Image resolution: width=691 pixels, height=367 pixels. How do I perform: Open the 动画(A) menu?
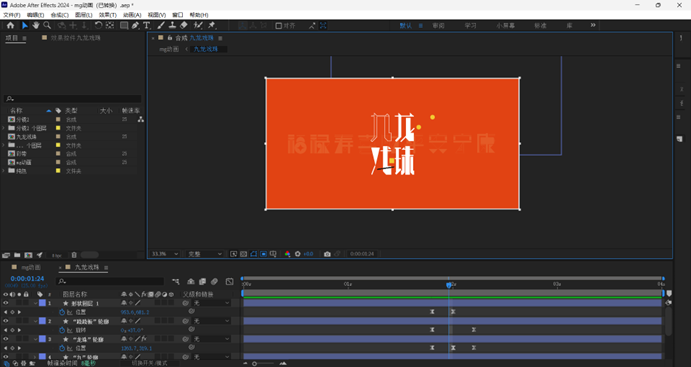(x=132, y=15)
